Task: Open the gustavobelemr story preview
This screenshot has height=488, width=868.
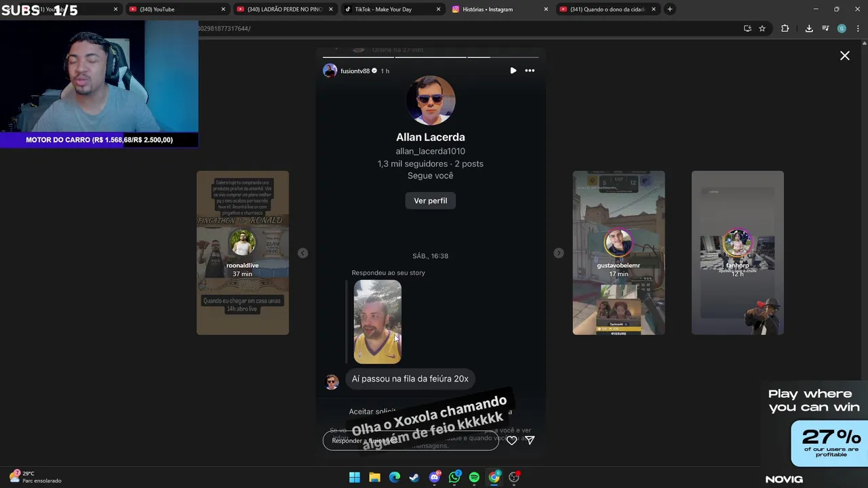Action: point(618,253)
